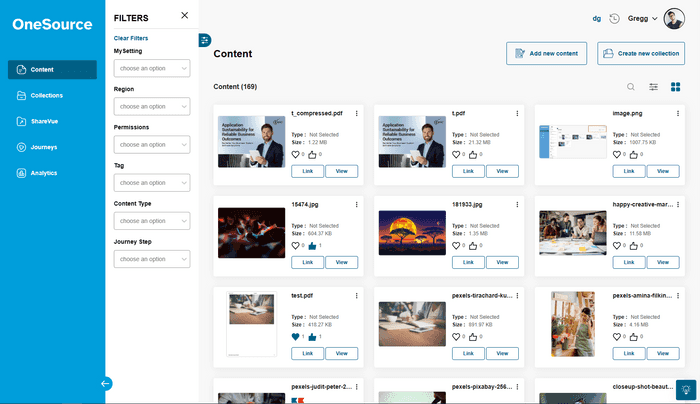Image resolution: width=700 pixels, height=404 pixels.
Task: Like t_compressed.pdf with thumbs up
Action: (x=312, y=154)
